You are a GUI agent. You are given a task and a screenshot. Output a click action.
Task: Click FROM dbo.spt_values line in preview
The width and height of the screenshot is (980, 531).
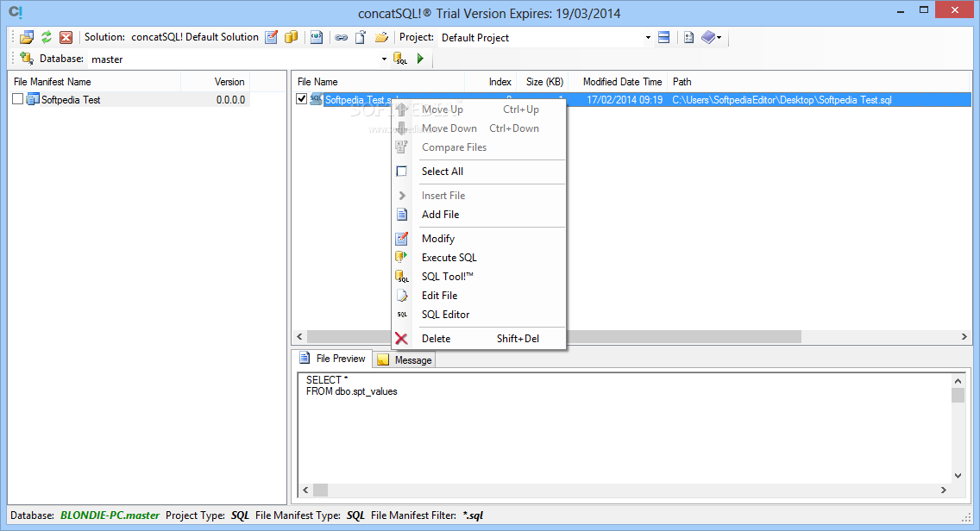click(x=351, y=391)
